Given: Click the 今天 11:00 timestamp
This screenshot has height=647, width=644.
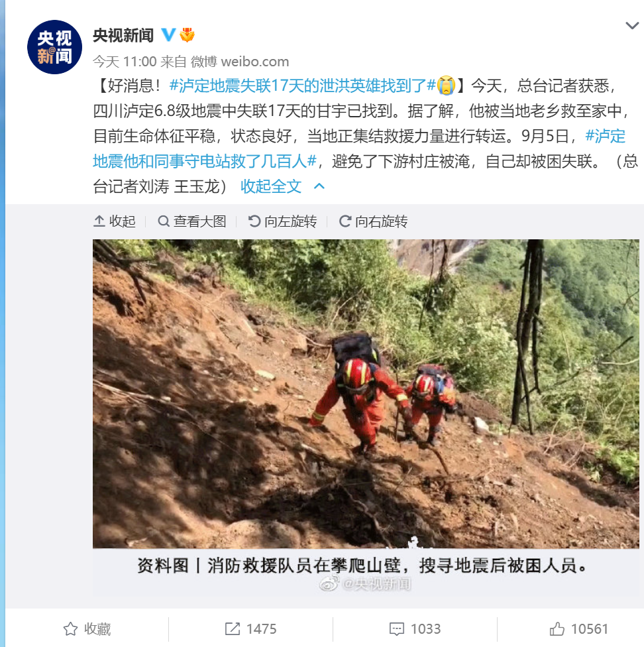Looking at the screenshot, I should click(125, 62).
